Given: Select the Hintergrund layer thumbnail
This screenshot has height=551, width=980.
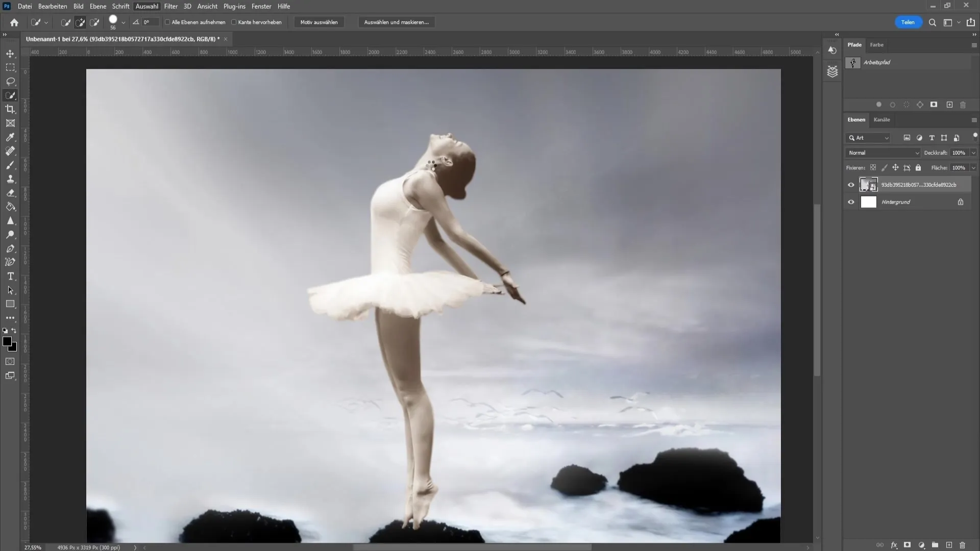Looking at the screenshot, I should point(869,202).
